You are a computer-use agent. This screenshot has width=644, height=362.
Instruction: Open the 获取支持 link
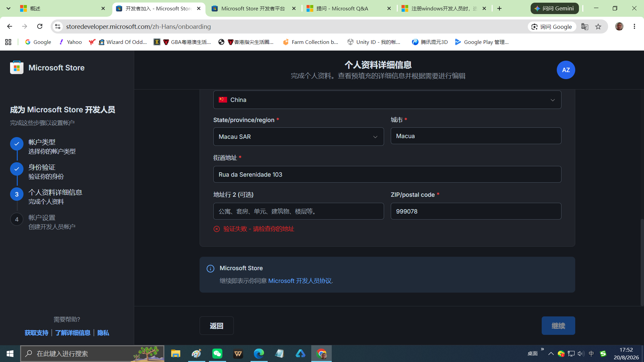[36, 333]
